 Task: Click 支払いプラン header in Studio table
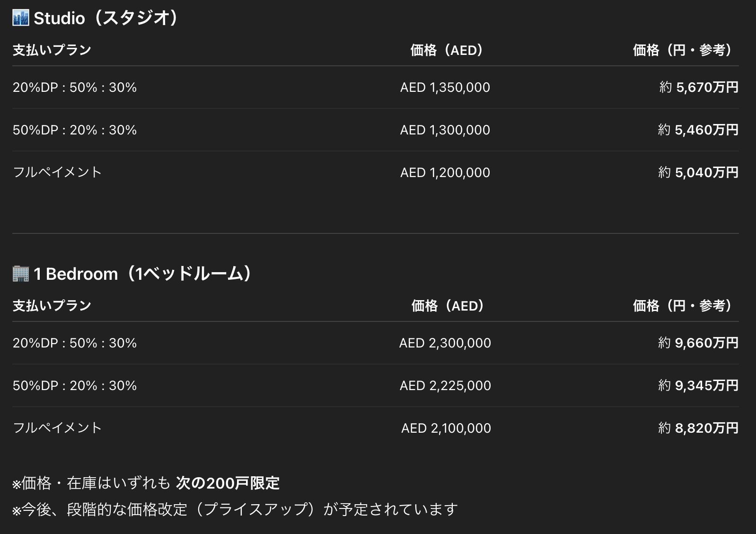tap(52, 50)
